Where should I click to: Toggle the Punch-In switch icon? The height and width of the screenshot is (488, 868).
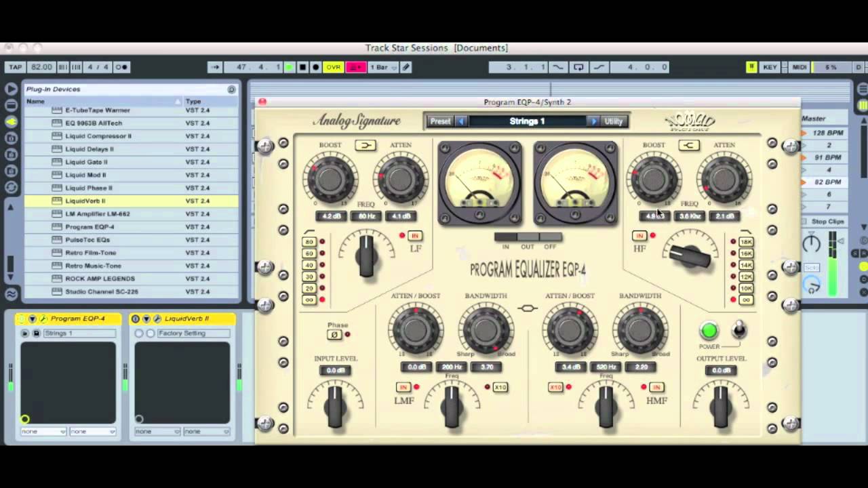point(558,67)
